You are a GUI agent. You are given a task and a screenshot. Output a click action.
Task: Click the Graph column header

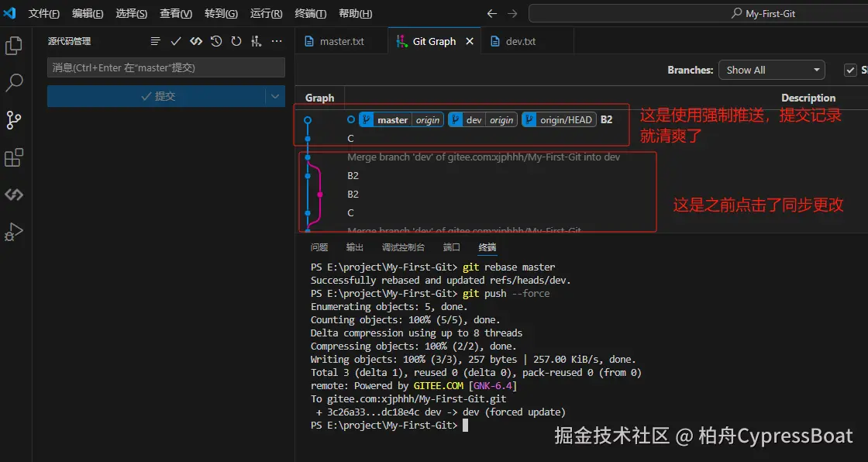click(319, 98)
